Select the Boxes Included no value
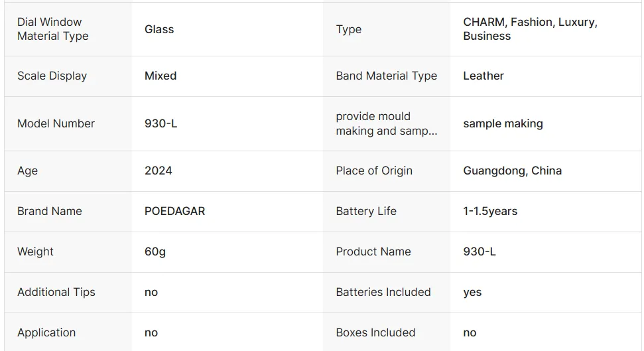The image size is (644, 351). click(470, 332)
